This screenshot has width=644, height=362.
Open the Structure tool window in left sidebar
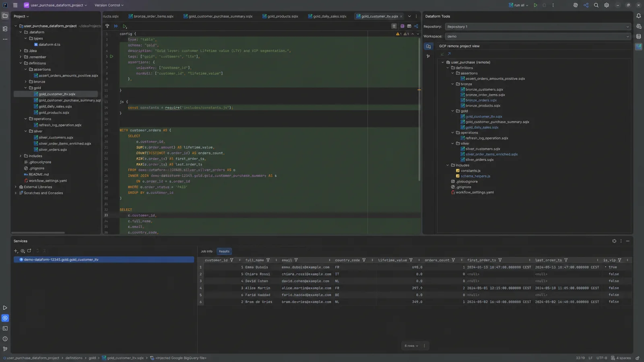coord(5,29)
